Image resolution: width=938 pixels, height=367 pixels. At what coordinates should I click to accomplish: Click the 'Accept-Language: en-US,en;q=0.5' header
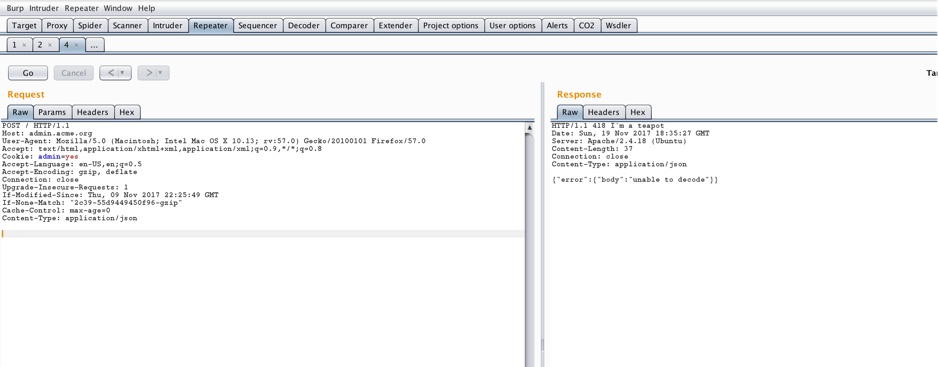72,164
